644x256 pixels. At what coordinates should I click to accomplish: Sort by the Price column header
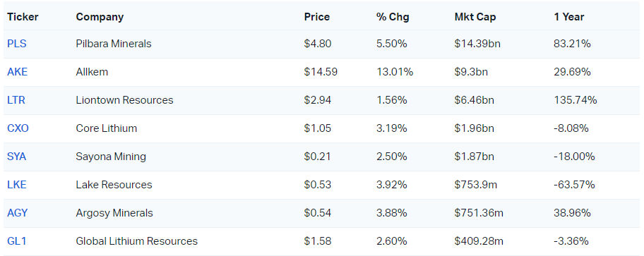pos(316,17)
